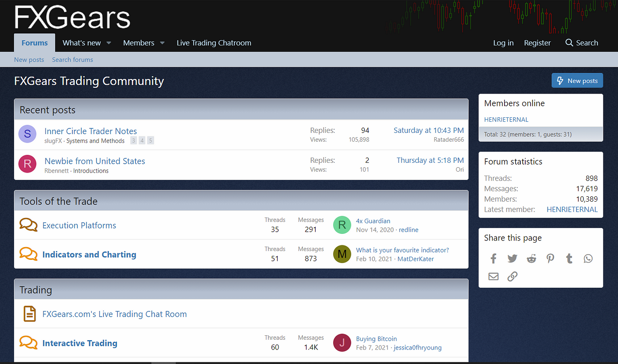Open the Recent posts heading
Image resolution: width=618 pixels, height=364 pixels.
click(47, 110)
